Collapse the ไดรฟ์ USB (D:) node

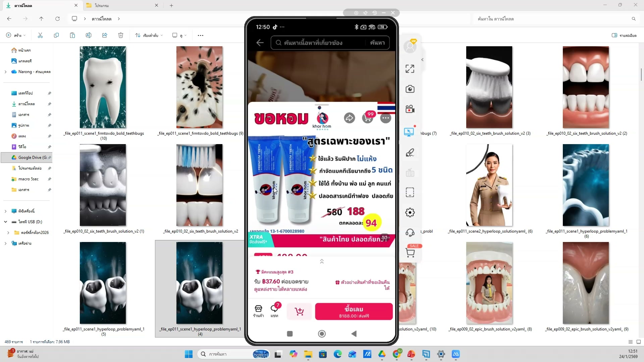pyautogui.click(x=5, y=222)
